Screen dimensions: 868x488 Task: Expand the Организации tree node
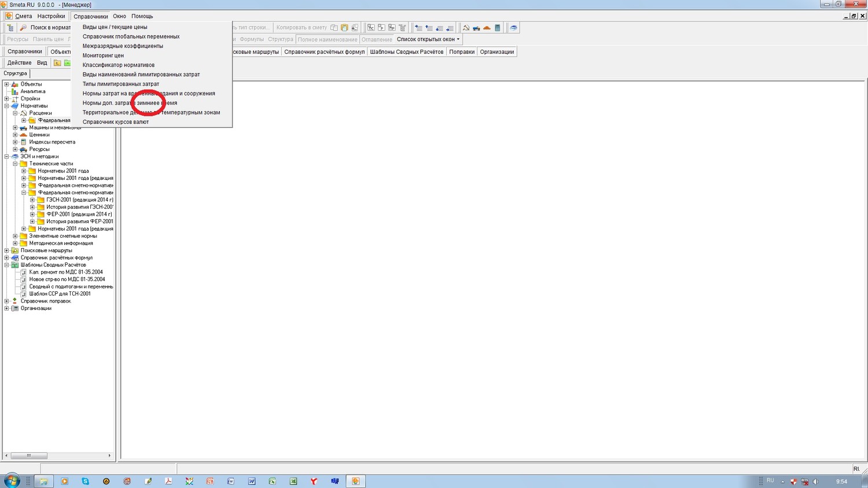(x=7, y=308)
